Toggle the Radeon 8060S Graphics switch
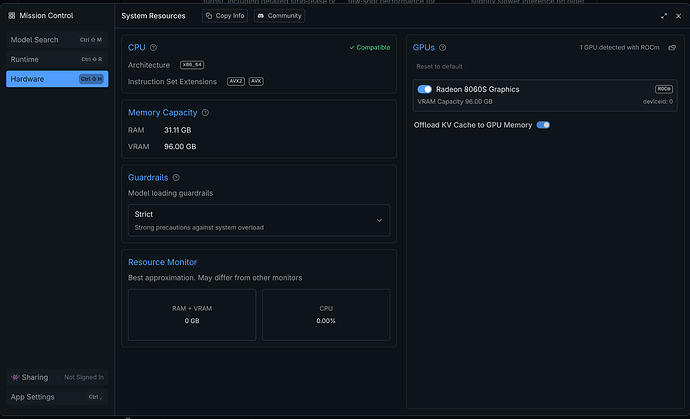The width and height of the screenshot is (690, 419). tap(425, 89)
